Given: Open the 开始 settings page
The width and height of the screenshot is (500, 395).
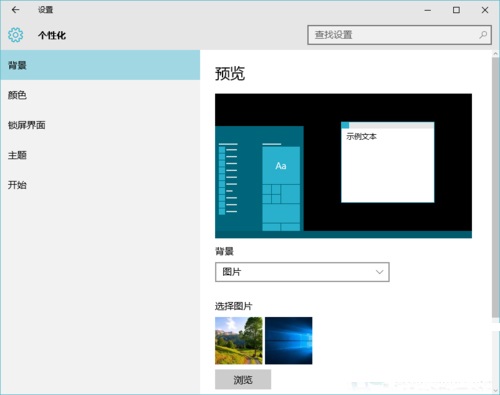Looking at the screenshot, I should [x=100, y=185].
